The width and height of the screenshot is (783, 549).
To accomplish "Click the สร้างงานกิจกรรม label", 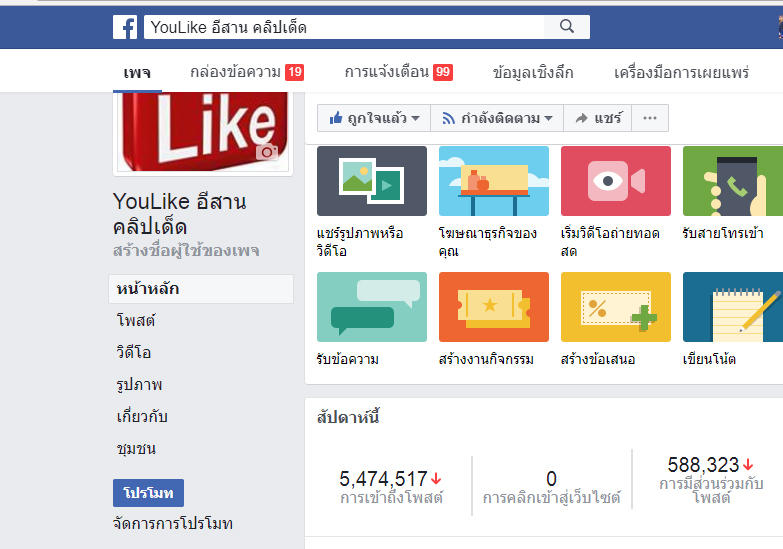I will click(x=486, y=359).
